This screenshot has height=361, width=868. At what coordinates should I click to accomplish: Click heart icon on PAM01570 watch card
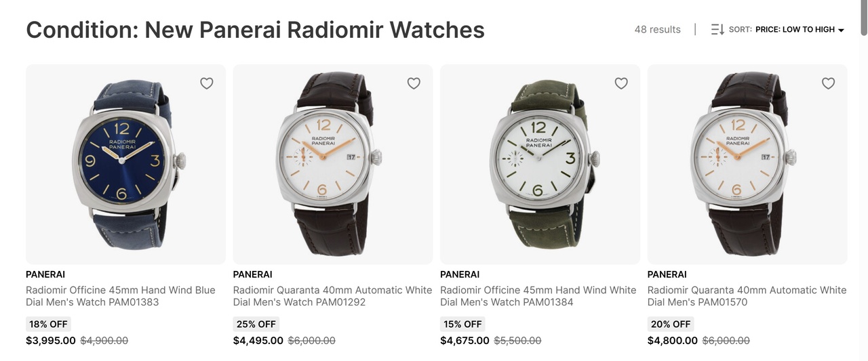pyautogui.click(x=828, y=83)
